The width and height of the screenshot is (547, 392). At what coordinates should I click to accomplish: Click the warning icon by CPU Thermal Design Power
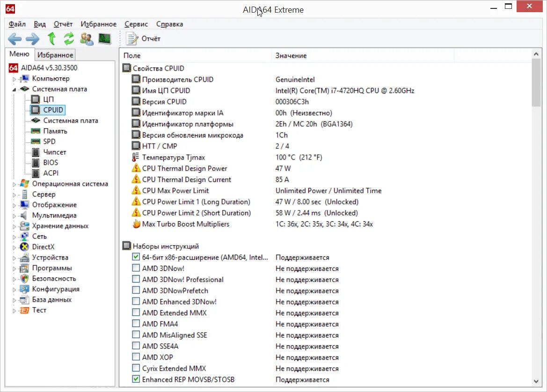[136, 168]
